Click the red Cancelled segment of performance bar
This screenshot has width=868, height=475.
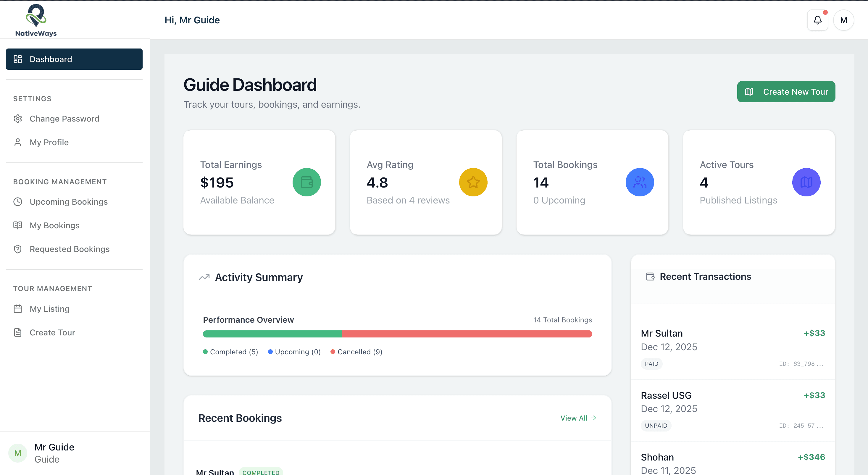click(467, 334)
